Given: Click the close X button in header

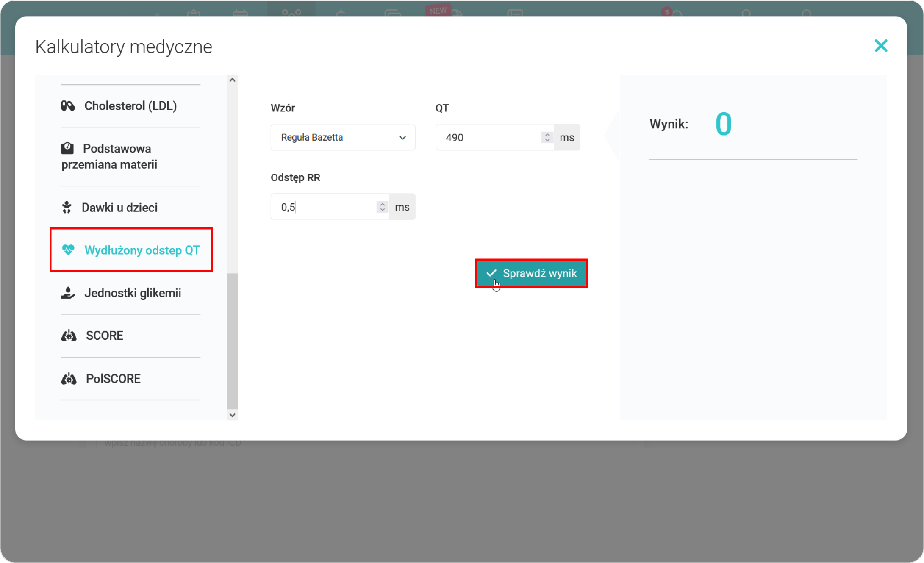Looking at the screenshot, I should pyautogui.click(x=881, y=46).
